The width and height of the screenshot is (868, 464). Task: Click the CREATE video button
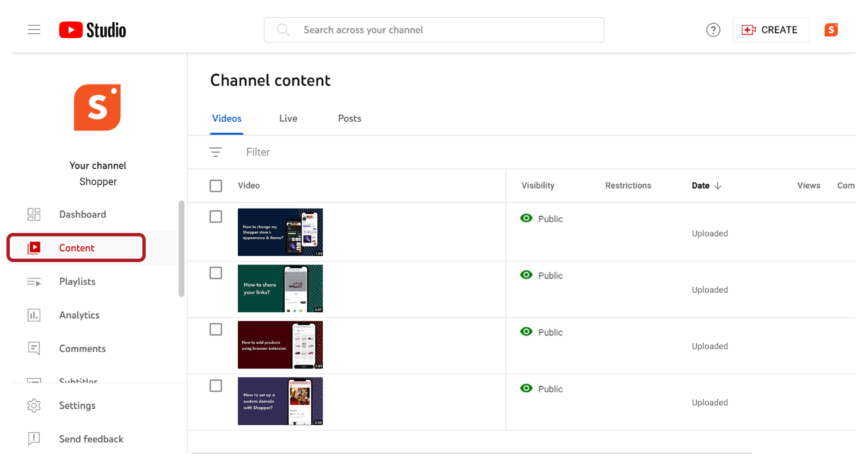tap(771, 30)
